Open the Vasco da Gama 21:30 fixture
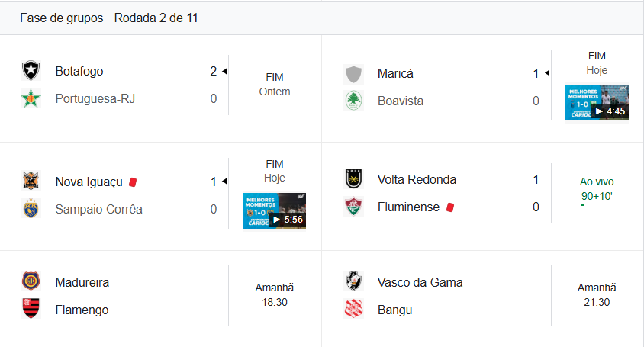Image resolution: width=644 pixels, height=347 pixels. click(x=597, y=295)
